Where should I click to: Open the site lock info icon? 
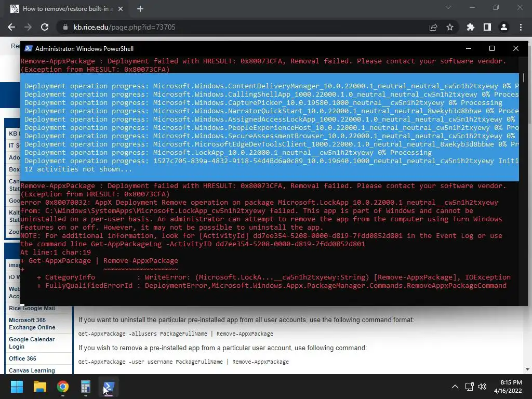65,27
